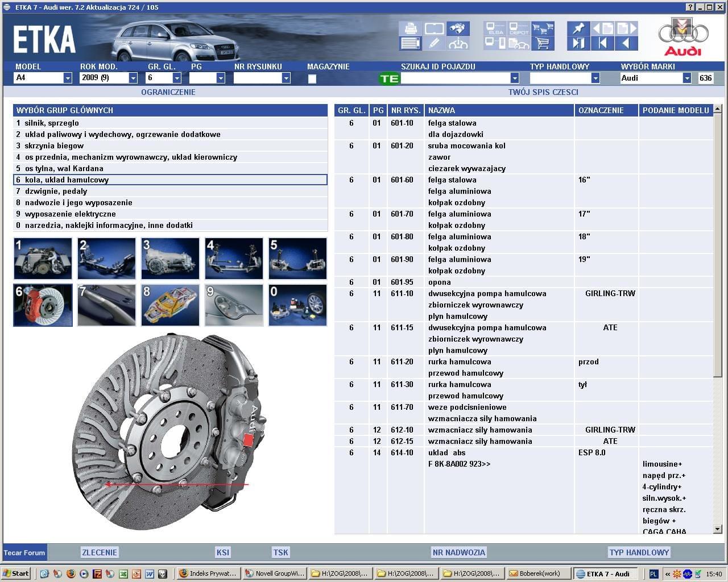The height and width of the screenshot is (582, 728).
Task: Click the exit door icon
Action: [x=578, y=43]
